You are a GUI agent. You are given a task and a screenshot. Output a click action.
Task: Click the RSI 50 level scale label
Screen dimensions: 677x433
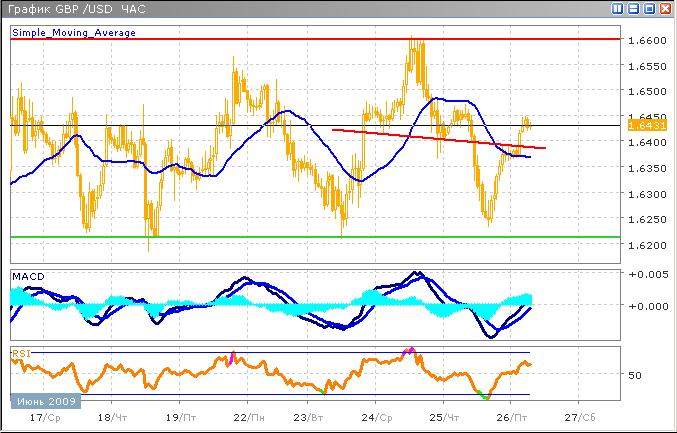coord(646,375)
